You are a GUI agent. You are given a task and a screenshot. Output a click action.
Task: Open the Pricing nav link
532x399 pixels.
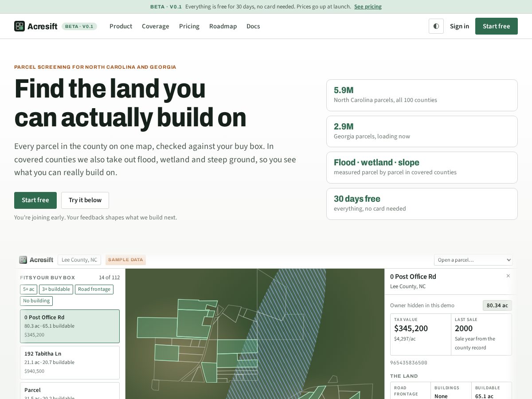(189, 26)
